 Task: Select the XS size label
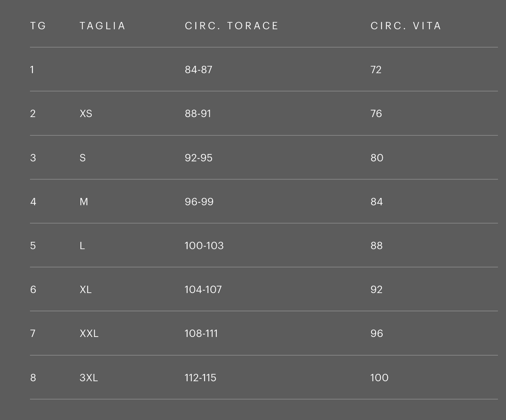click(86, 114)
